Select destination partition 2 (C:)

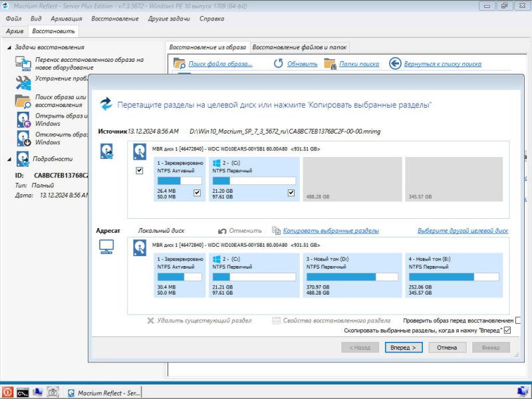point(254,275)
